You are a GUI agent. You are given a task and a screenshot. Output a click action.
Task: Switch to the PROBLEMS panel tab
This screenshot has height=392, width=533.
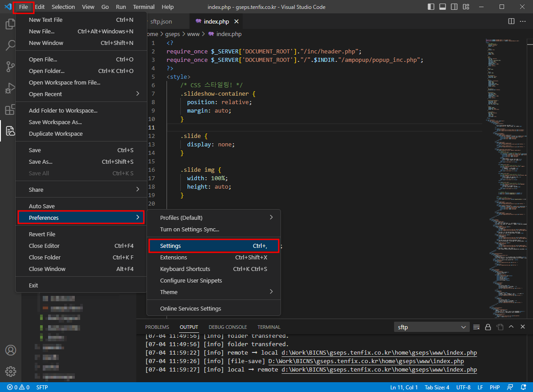(157, 327)
